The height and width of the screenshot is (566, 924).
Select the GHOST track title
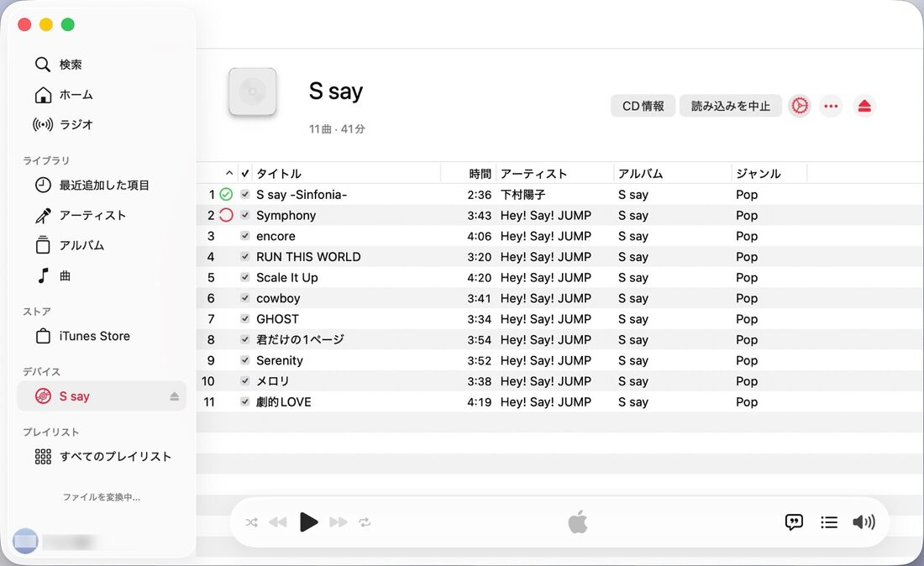(277, 319)
